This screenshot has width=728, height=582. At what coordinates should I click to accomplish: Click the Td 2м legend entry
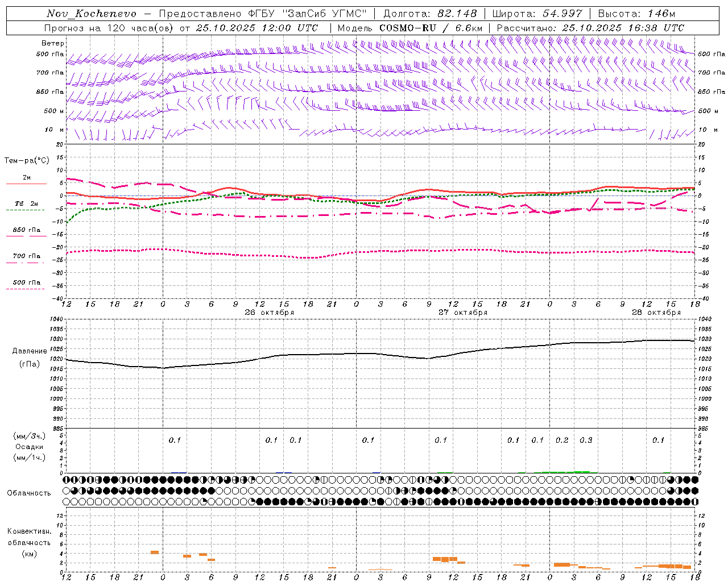coord(27,203)
